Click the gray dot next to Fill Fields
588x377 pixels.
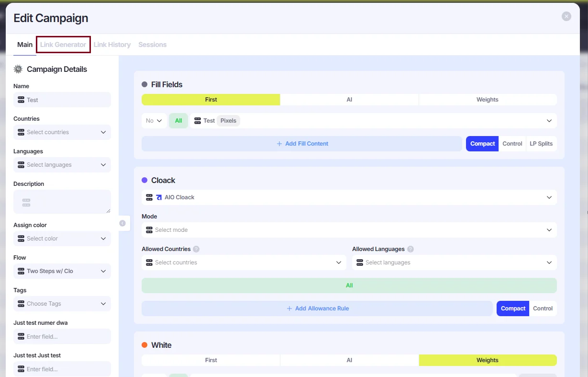(x=144, y=84)
